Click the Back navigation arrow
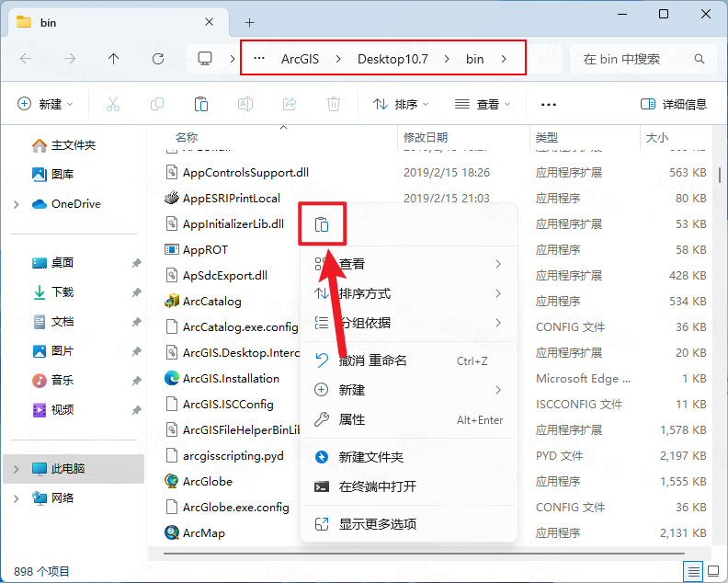 tap(26, 59)
